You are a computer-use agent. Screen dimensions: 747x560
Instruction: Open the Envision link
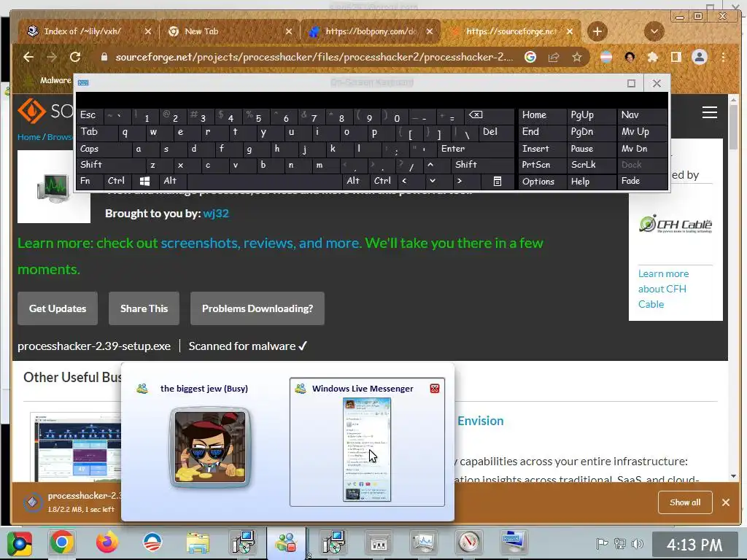(480, 421)
